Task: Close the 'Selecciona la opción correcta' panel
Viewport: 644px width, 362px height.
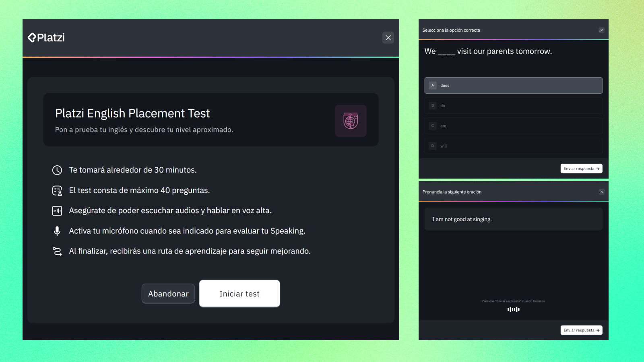Action: (x=601, y=30)
